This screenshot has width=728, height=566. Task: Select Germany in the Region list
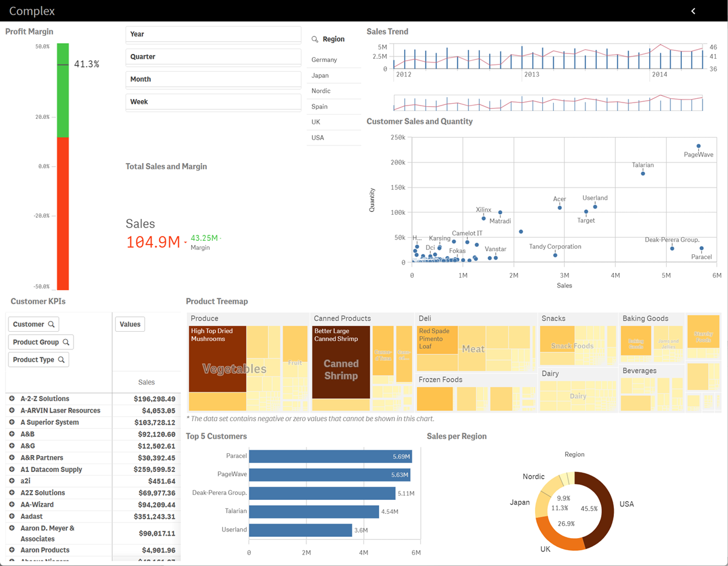[328, 59]
